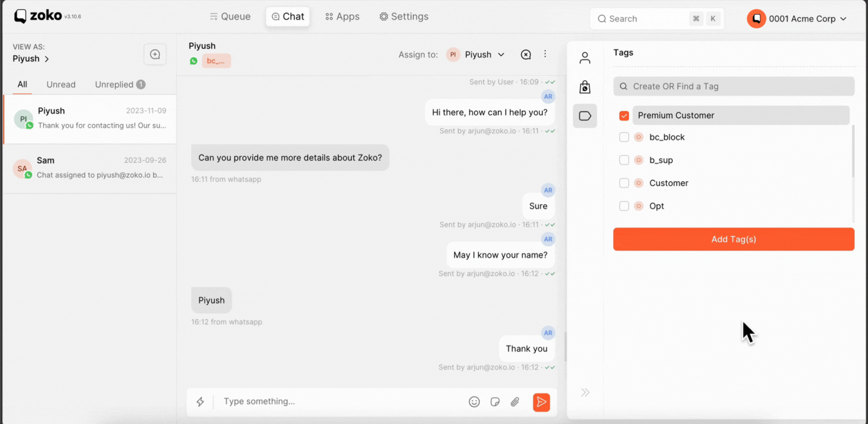
Task: Click the bc_block color dot
Action: [x=639, y=137]
